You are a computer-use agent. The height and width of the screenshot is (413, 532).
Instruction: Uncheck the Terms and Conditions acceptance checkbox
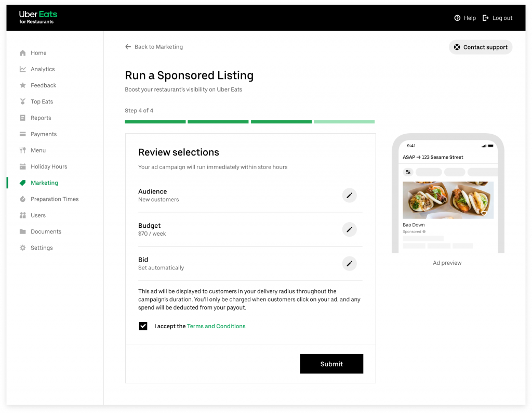tap(143, 326)
